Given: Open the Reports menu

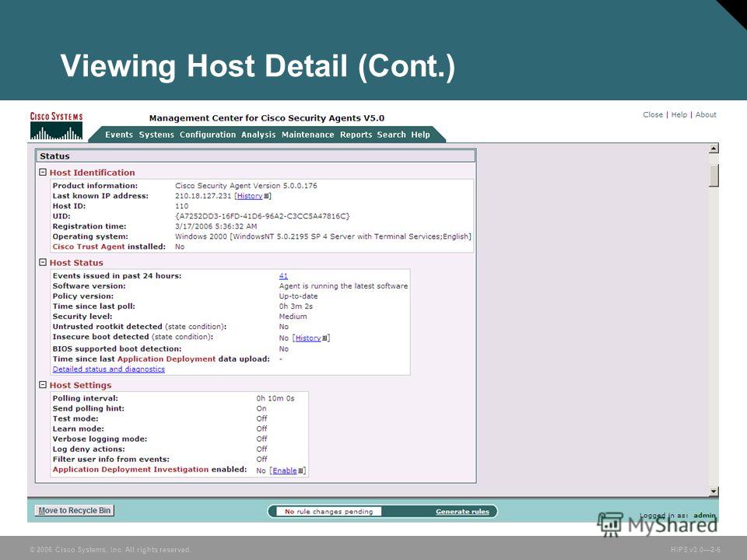Looking at the screenshot, I should tap(356, 135).
